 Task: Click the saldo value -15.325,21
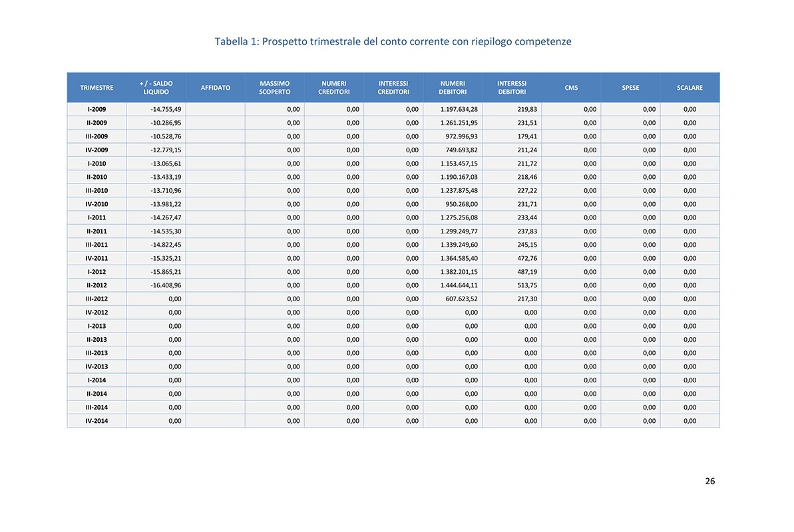pos(166,259)
